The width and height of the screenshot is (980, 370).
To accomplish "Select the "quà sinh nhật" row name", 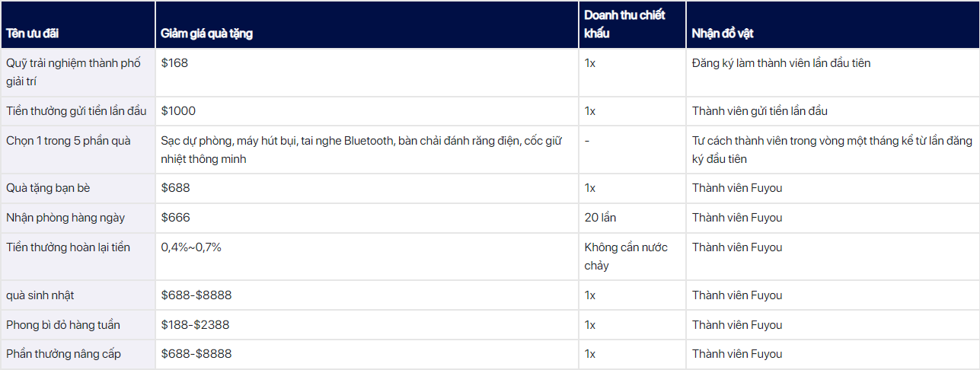I will [x=40, y=295].
